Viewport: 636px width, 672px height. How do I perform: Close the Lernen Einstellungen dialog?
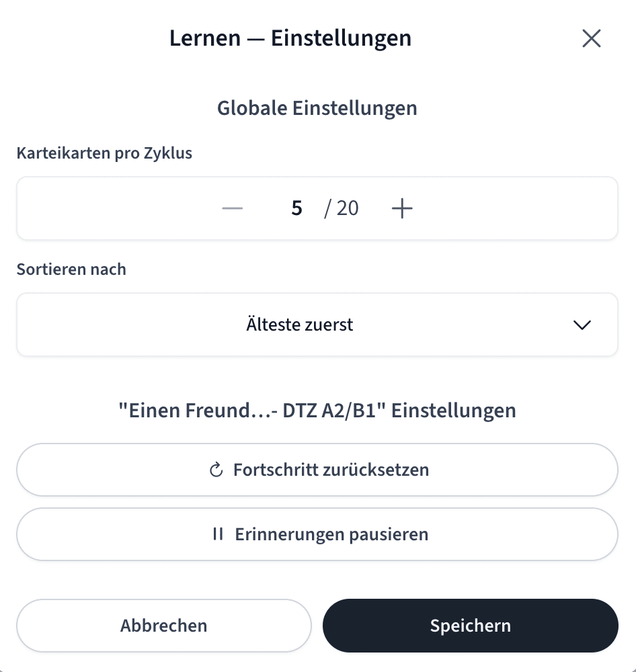point(591,39)
